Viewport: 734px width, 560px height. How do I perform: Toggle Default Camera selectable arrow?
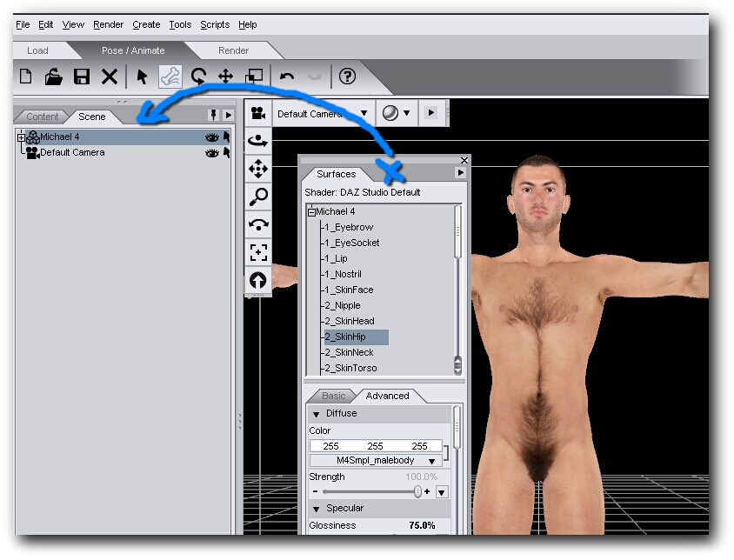pos(227,153)
